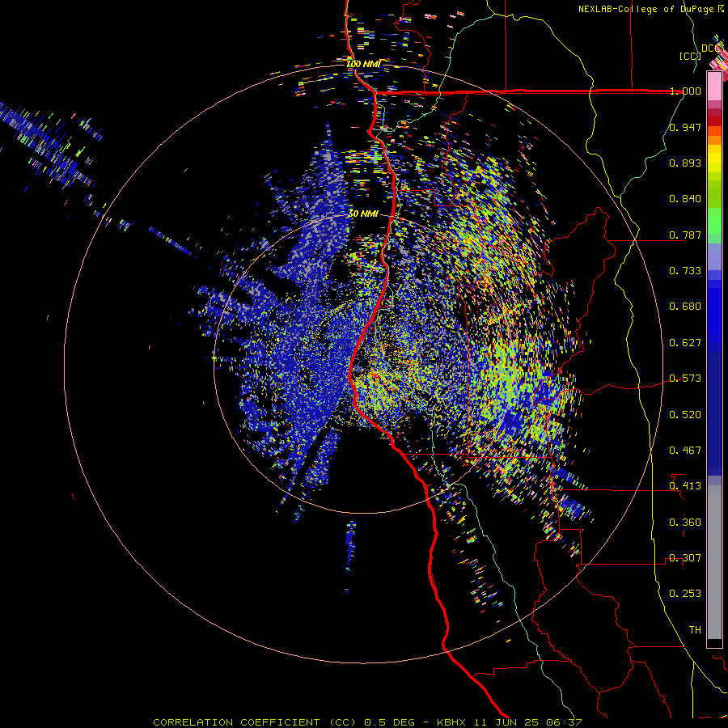Click the KBHX station identifier
The width and height of the screenshot is (728, 728).
[453, 722]
